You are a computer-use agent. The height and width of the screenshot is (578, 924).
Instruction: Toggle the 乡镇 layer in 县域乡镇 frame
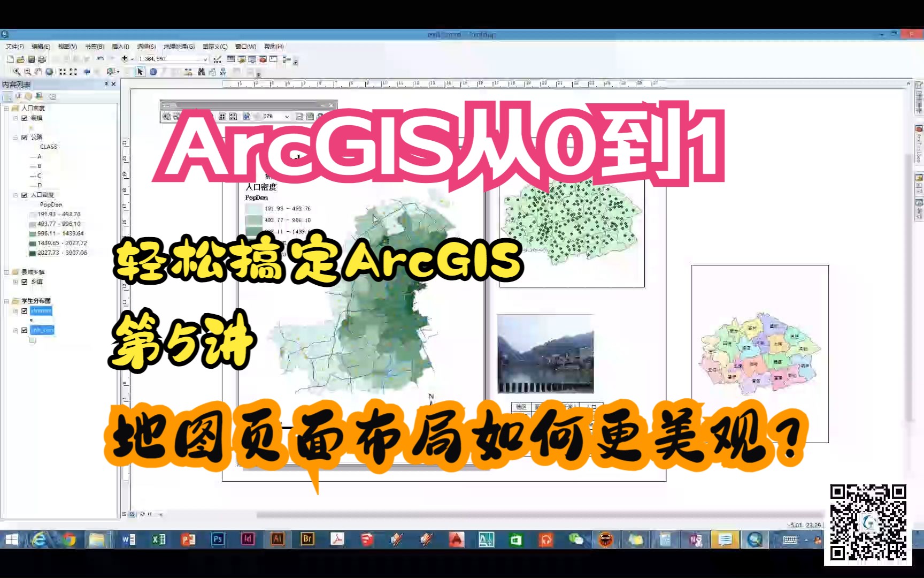24,282
